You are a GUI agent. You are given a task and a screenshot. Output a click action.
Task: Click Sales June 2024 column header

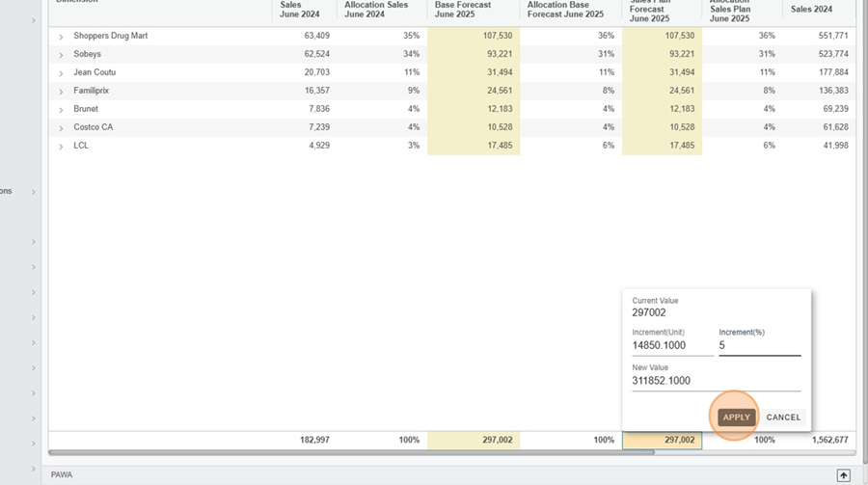pos(300,10)
